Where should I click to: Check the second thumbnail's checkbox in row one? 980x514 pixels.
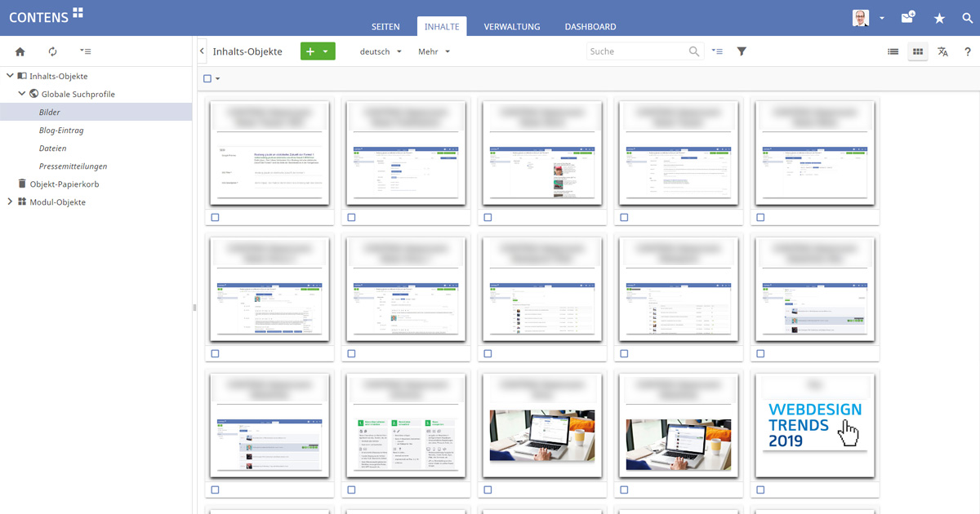tap(352, 218)
